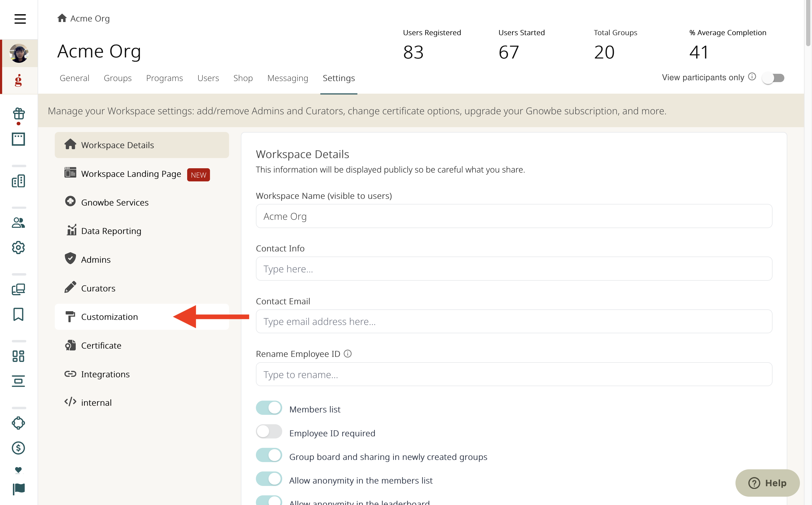Disable the Members list toggle
The height and width of the screenshot is (505, 812).
pyautogui.click(x=269, y=408)
